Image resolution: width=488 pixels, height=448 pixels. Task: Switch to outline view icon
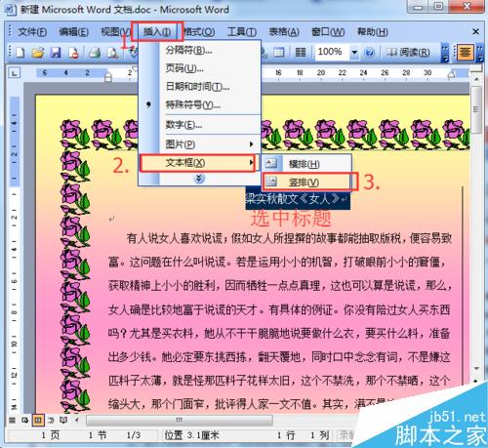tap(51, 421)
